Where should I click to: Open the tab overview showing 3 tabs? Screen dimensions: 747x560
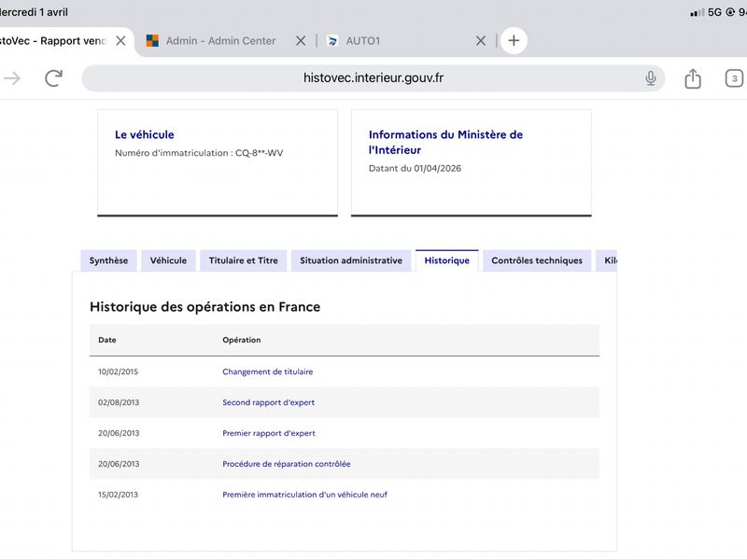(735, 78)
